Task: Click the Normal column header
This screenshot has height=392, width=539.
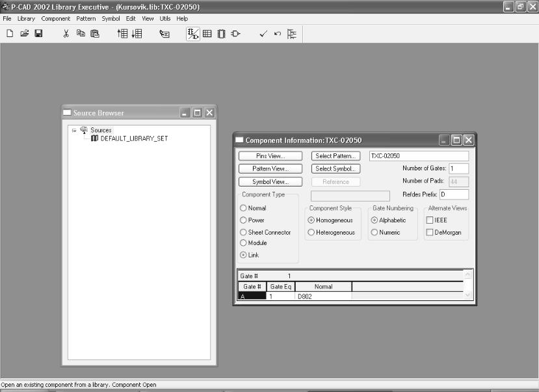Action: (x=323, y=287)
